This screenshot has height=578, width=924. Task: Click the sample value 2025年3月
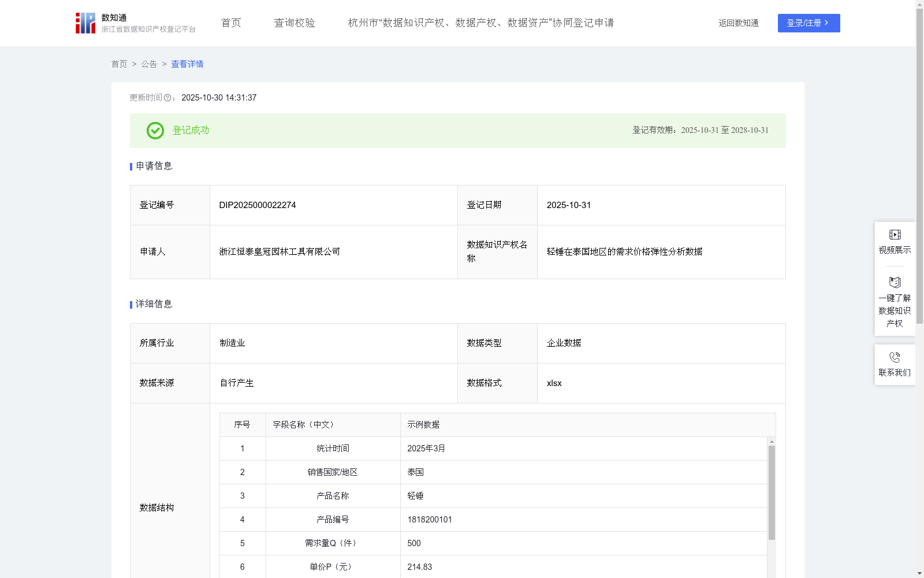tap(426, 449)
